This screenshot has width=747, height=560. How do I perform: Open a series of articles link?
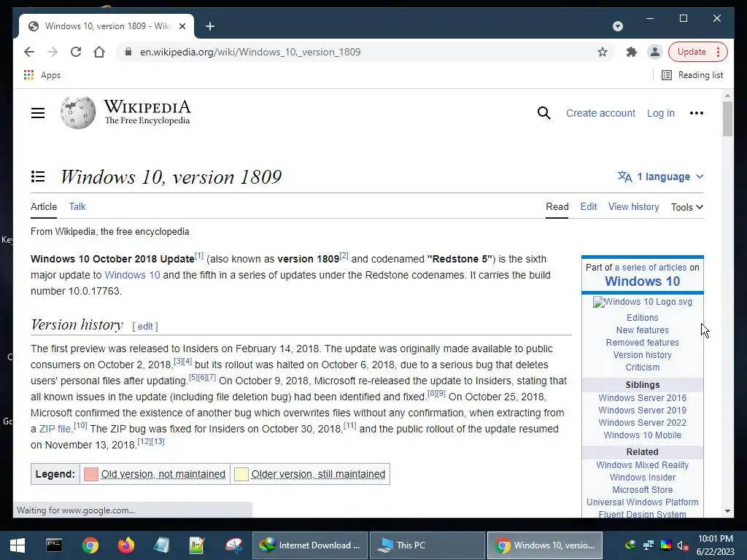650,267
